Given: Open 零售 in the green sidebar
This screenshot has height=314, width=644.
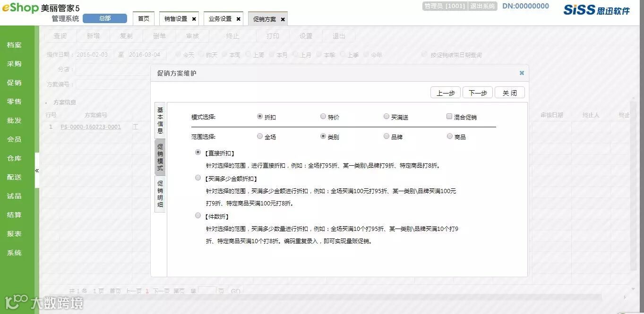Looking at the screenshot, I should [14, 102].
